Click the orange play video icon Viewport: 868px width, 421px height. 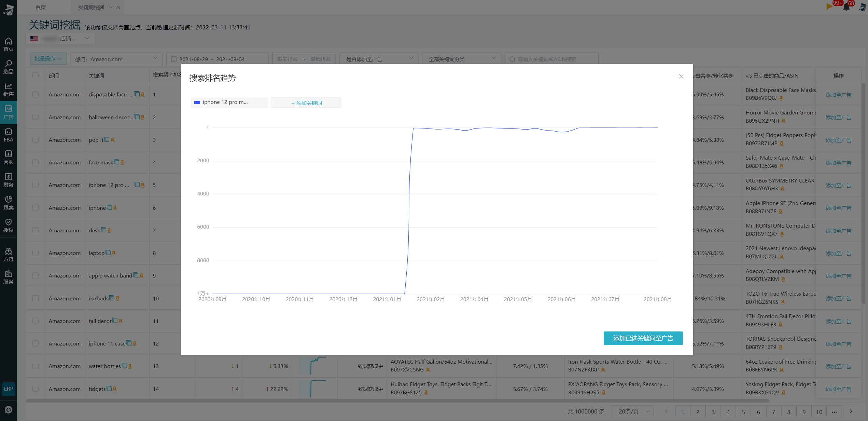tap(829, 6)
